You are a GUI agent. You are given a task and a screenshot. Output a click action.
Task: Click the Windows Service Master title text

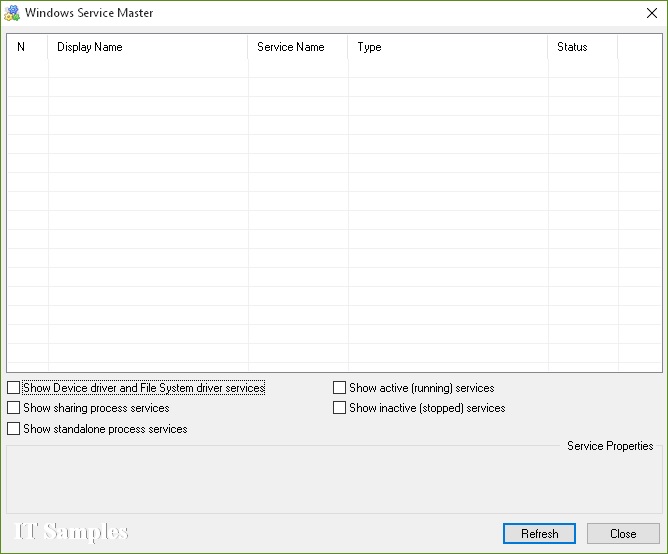pos(89,14)
